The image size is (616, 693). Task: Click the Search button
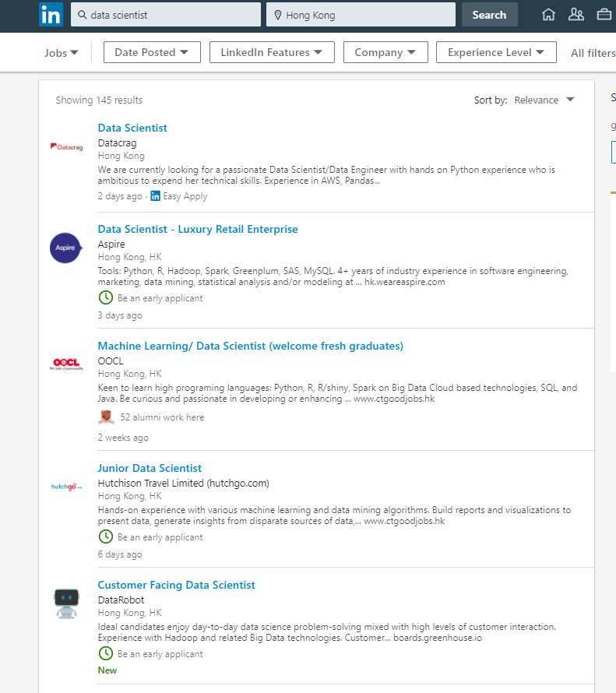pos(490,15)
